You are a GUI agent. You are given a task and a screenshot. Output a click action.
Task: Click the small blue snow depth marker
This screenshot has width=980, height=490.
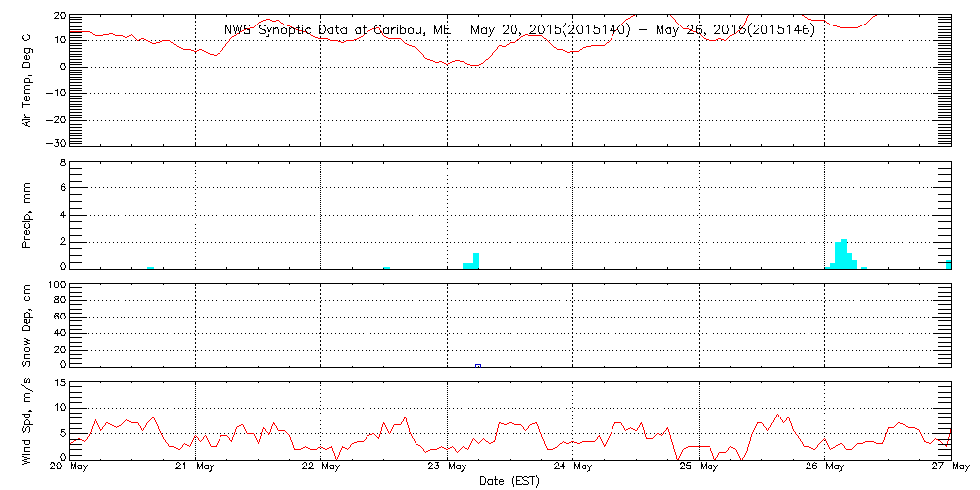(478, 365)
